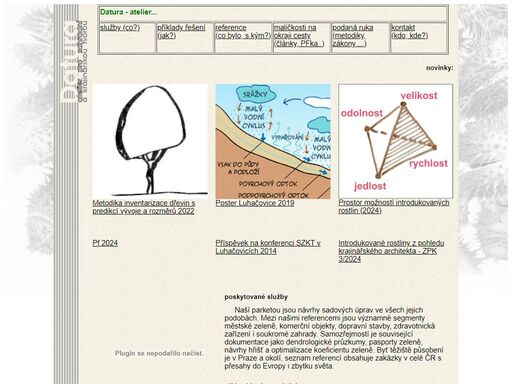Click the 'novinky:' label
Image resolution: width=512 pixels, height=384 pixels.
440,68
